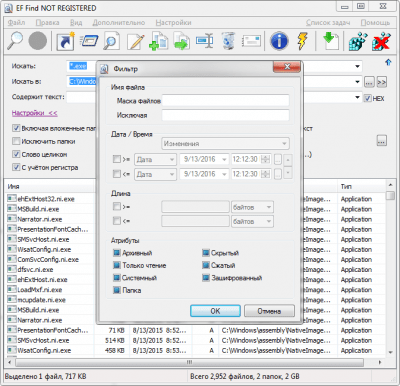Toggle the Зашифрованный attribute checkbox

click(206, 278)
